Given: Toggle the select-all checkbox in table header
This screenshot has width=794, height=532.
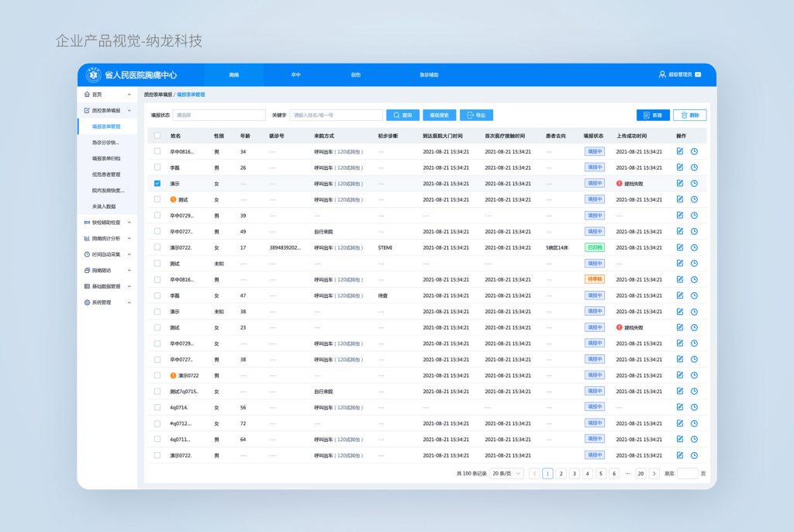Looking at the screenshot, I should 157,136.
